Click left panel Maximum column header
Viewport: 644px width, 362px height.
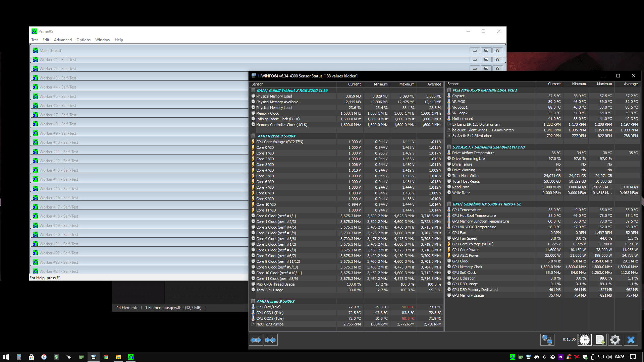click(403, 84)
